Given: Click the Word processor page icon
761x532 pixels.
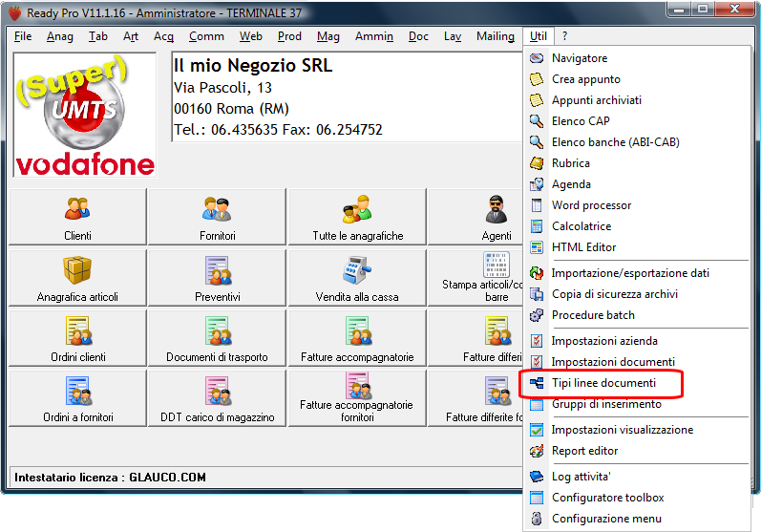Looking at the screenshot, I should click(x=537, y=205).
